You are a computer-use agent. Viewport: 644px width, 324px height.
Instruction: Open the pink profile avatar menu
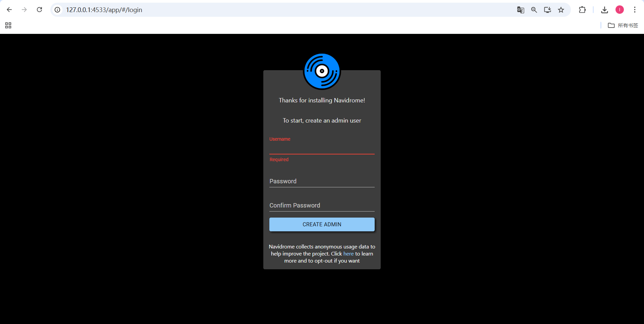(620, 10)
